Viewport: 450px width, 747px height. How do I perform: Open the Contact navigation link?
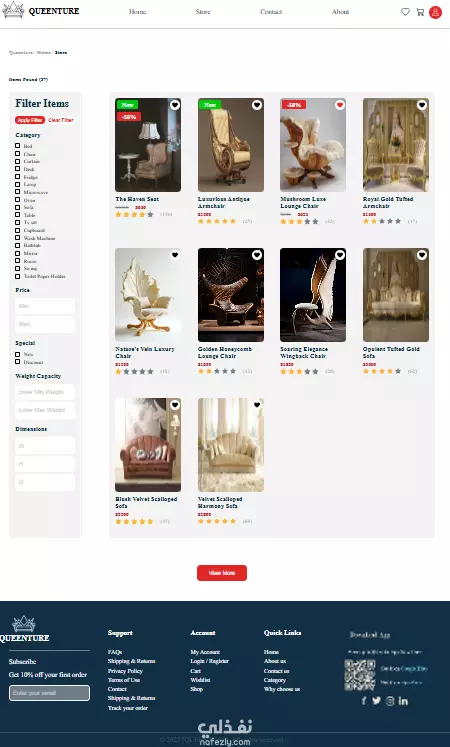pos(271,12)
